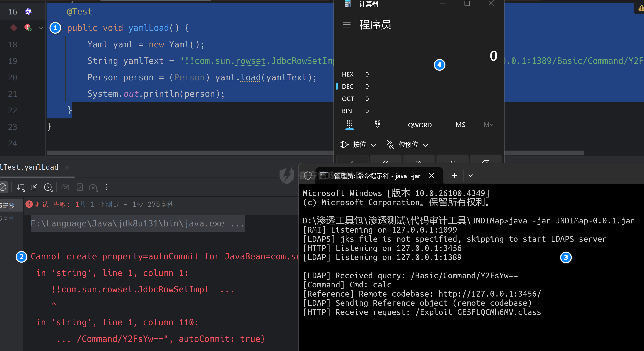Toggle the breakpoint on the yamlLoad method line

(x=14, y=28)
